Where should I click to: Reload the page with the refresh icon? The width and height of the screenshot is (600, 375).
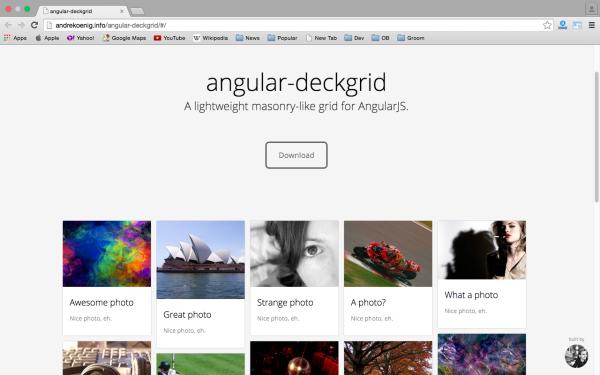pos(34,25)
